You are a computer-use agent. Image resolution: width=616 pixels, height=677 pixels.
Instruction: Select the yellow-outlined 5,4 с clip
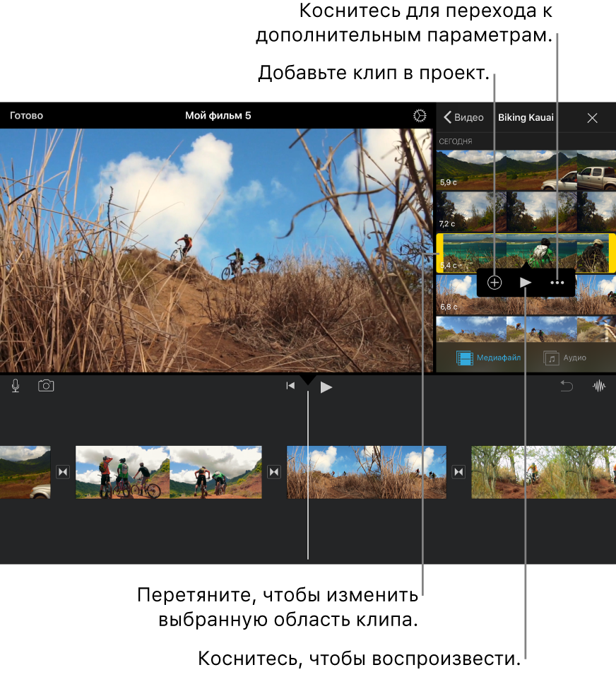pyautogui.click(x=526, y=254)
